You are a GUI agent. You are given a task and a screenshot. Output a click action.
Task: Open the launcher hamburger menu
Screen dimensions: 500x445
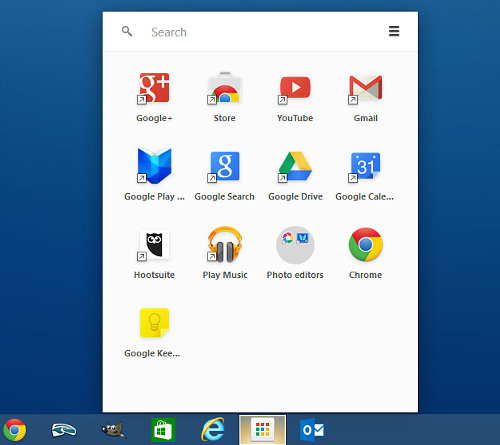(394, 31)
